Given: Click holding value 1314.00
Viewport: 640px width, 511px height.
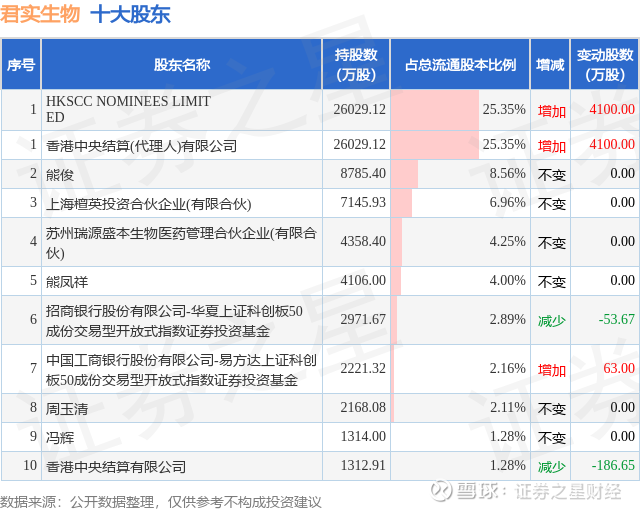Looking at the screenshot, I should (363, 436).
